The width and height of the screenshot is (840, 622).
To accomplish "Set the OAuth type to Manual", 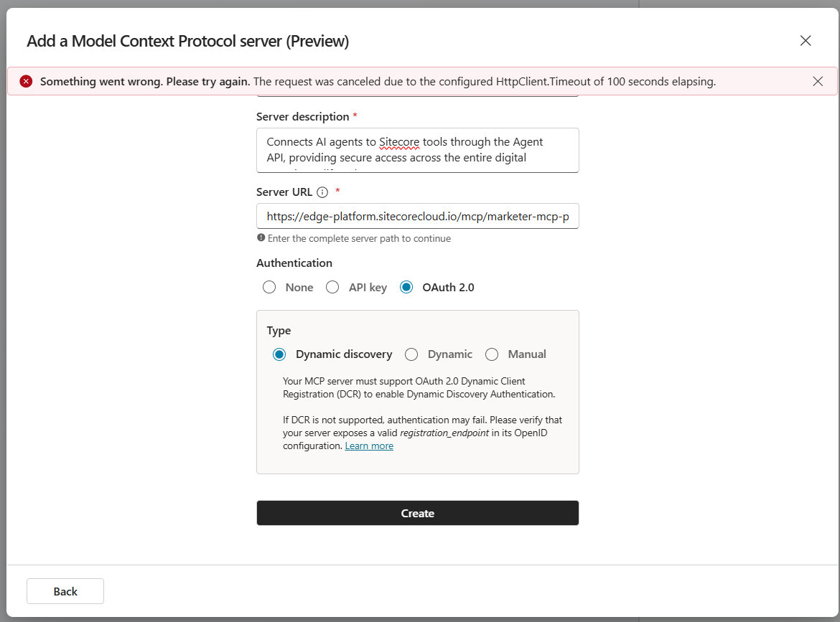I will point(492,354).
